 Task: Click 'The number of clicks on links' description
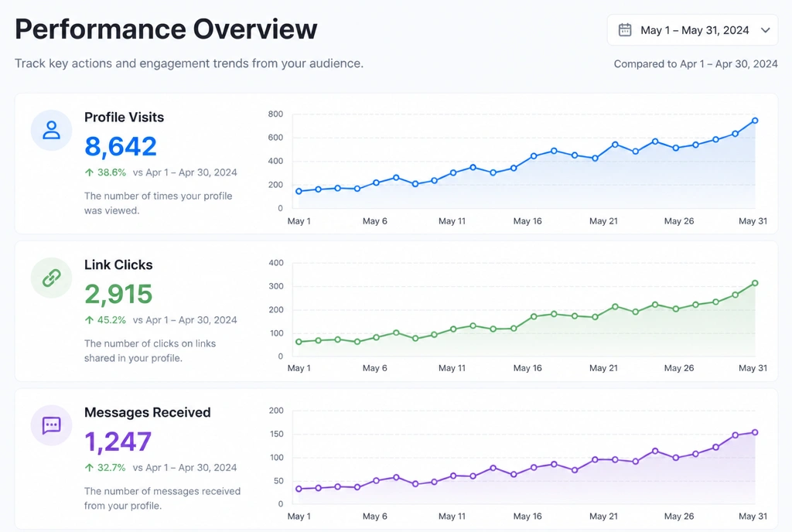coord(150,351)
